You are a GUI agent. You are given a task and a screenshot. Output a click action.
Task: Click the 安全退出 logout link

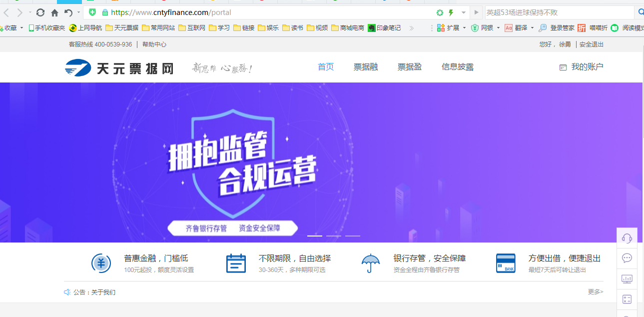(x=591, y=44)
